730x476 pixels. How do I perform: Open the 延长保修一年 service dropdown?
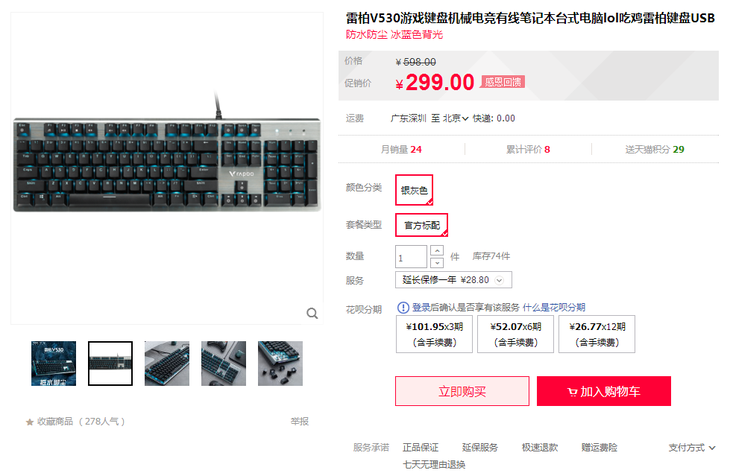[453, 280]
